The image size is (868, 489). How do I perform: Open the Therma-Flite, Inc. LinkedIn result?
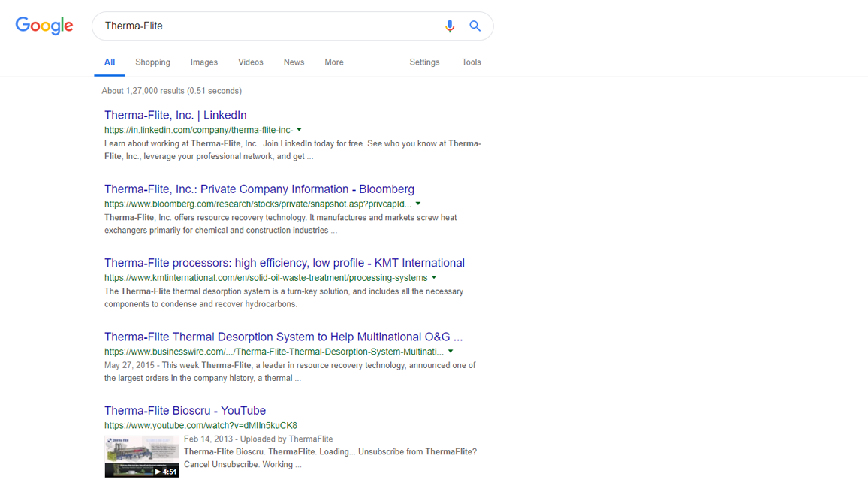point(176,115)
